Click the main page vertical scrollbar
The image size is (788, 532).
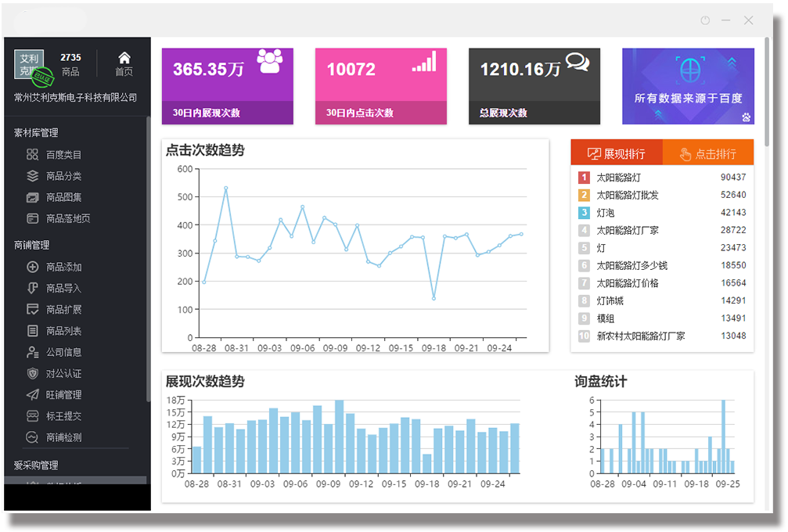click(766, 94)
